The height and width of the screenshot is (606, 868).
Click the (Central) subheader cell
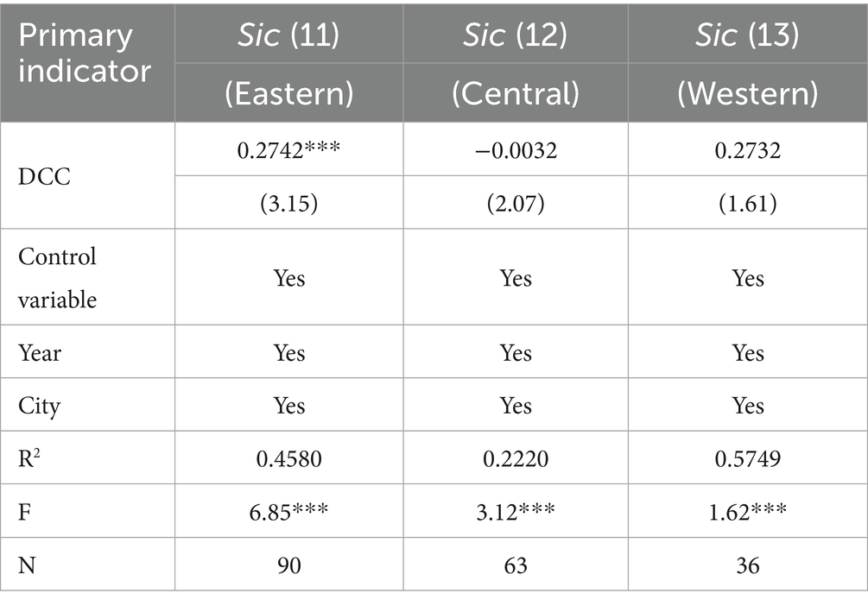point(516,92)
